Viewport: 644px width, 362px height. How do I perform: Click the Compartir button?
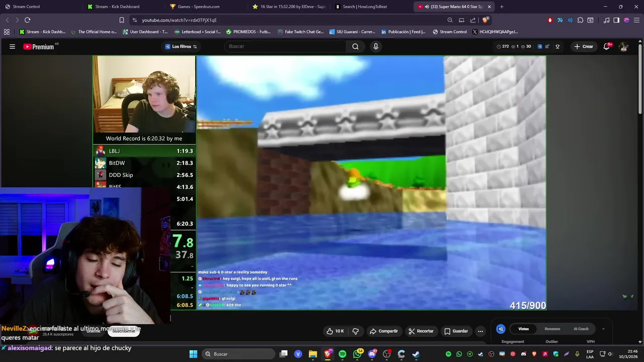(x=384, y=331)
